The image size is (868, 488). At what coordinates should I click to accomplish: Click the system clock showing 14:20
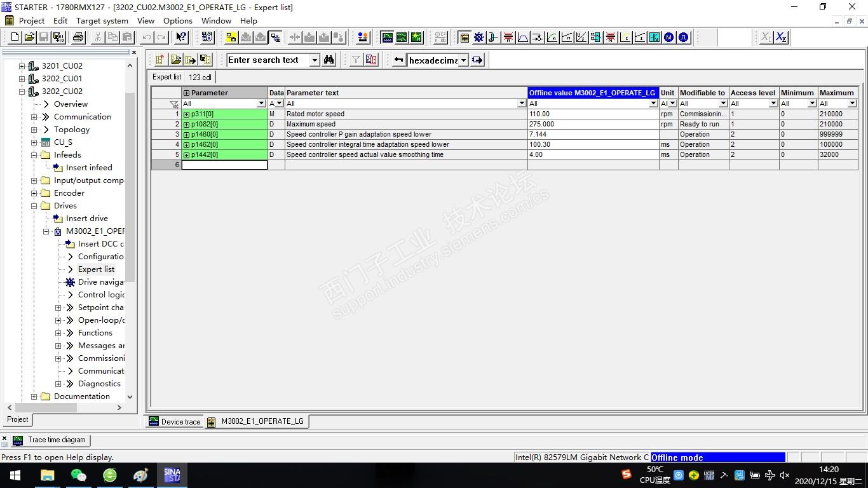point(829,470)
